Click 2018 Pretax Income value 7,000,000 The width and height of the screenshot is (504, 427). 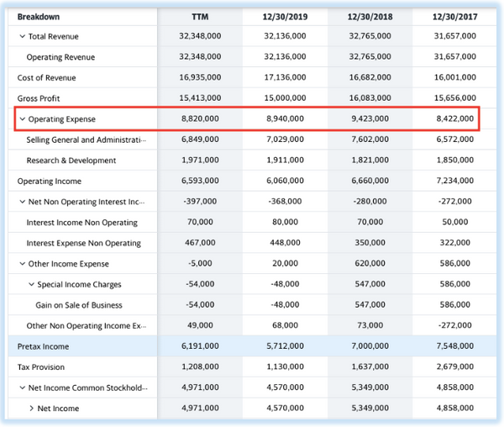370,346
